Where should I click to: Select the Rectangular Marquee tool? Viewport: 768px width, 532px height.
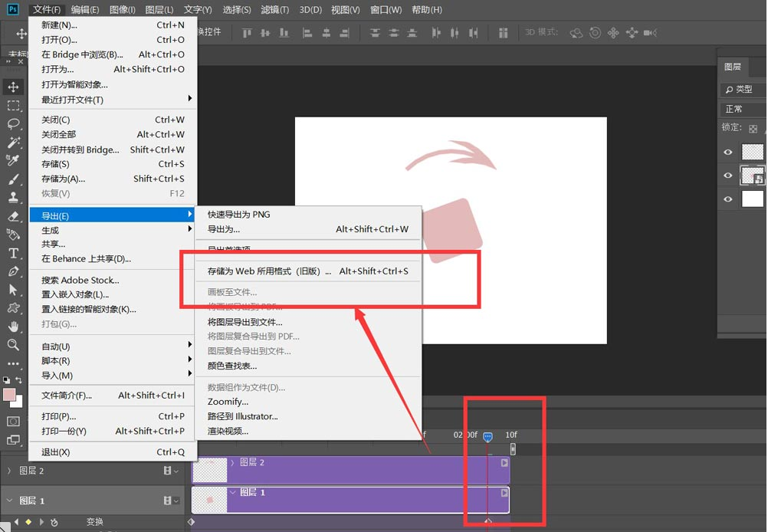click(13, 106)
